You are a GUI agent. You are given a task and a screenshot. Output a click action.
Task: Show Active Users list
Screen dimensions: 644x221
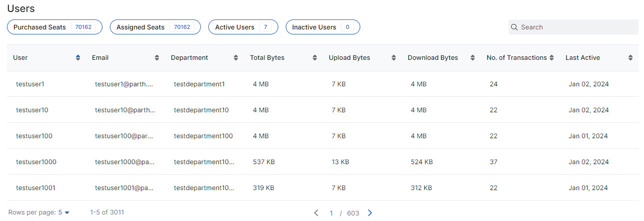(x=243, y=27)
